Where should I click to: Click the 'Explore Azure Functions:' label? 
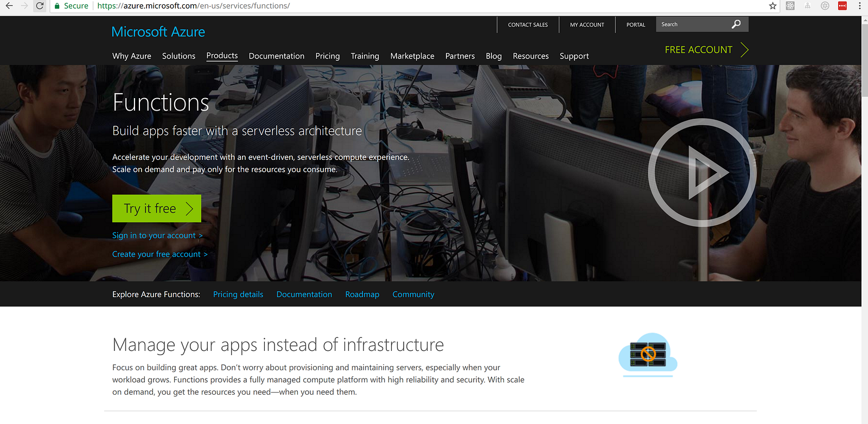pyautogui.click(x=156, y=294)
